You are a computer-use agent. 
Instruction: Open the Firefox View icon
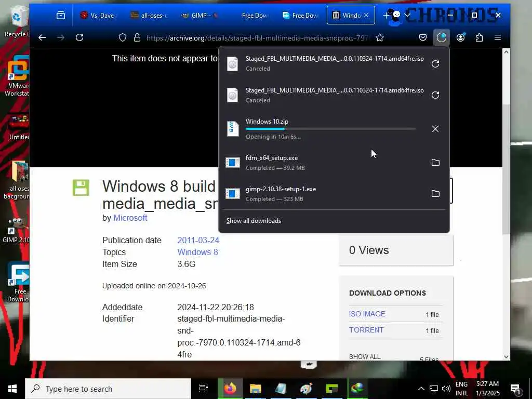pos(61,15)
